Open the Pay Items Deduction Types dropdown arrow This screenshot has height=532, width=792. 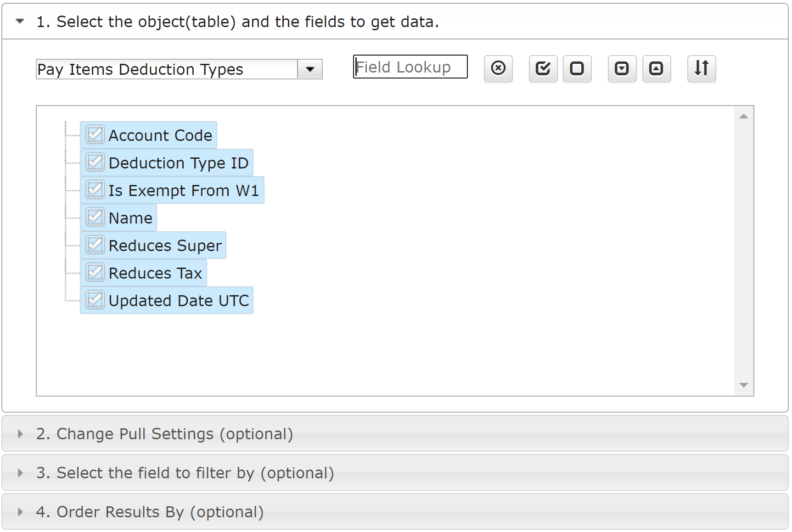pos(310,69)
